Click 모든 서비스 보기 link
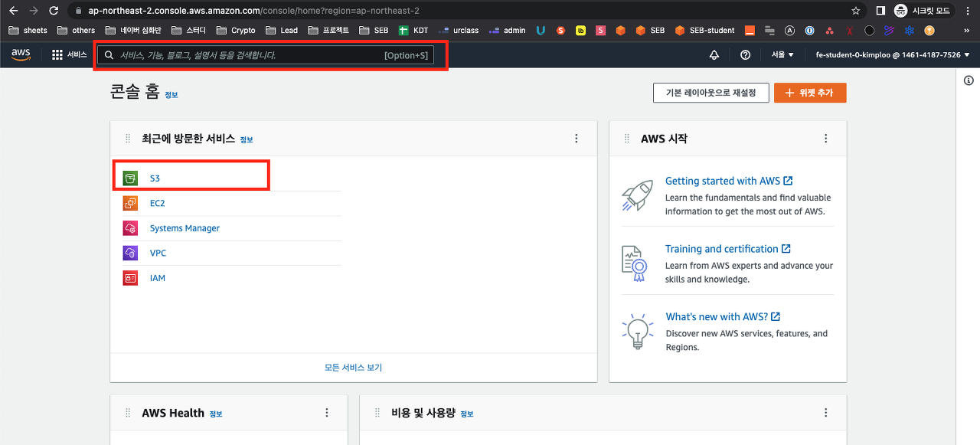 353,368
